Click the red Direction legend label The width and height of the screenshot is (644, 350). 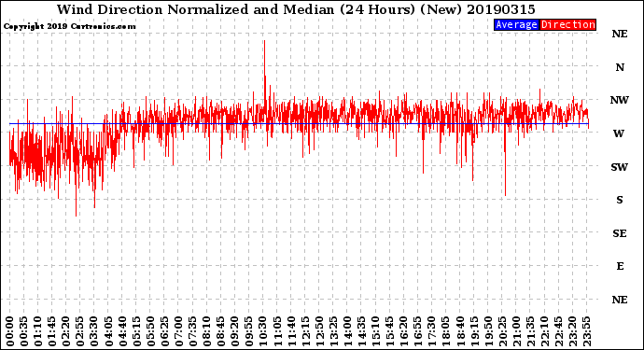567,24
